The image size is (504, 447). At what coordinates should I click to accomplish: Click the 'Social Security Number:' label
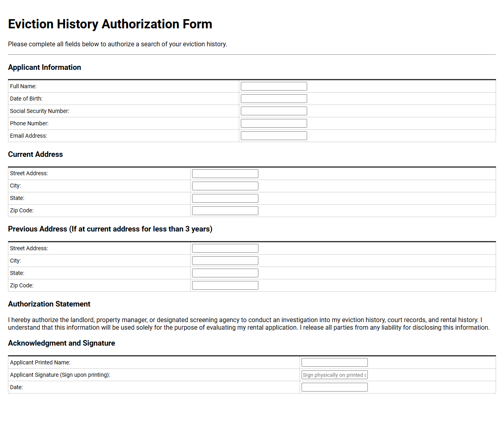(40, 111)
